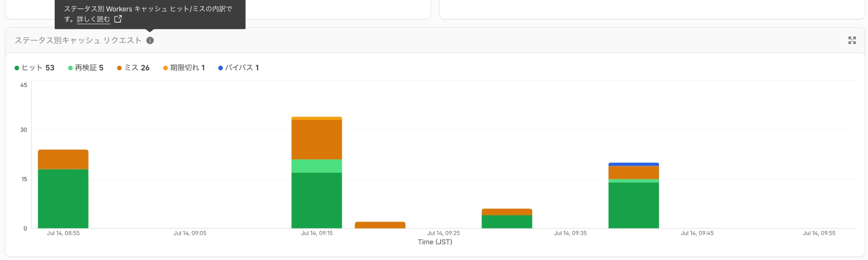This screenshot has height=260, width=868.
Task: Click the light green revalidated segment at 09:15
Action: pos(317,166)
